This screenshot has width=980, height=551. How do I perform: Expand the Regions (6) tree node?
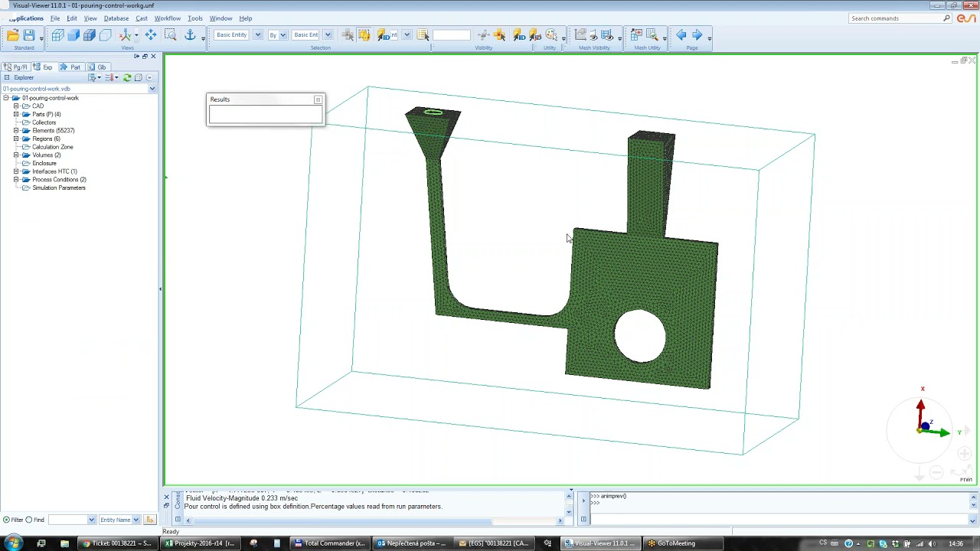pos(16,139)
